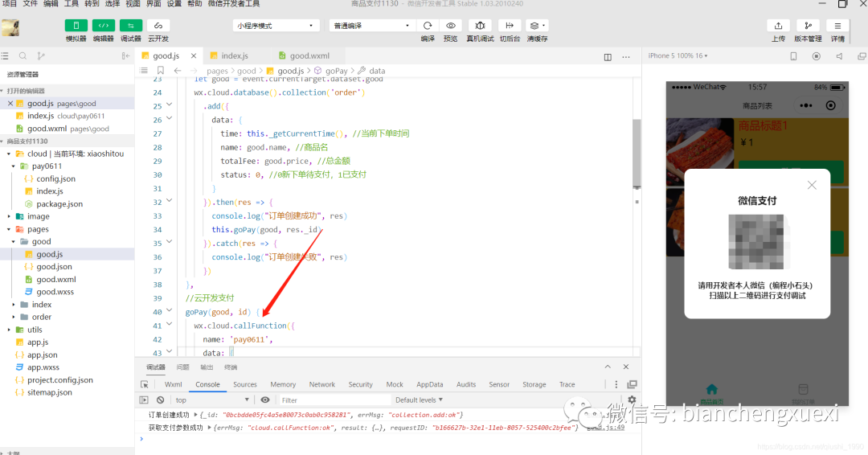The height and width of the screenshot is (455, 868).
Task: Open project.config.json in file tree
Action: [59, 379]
